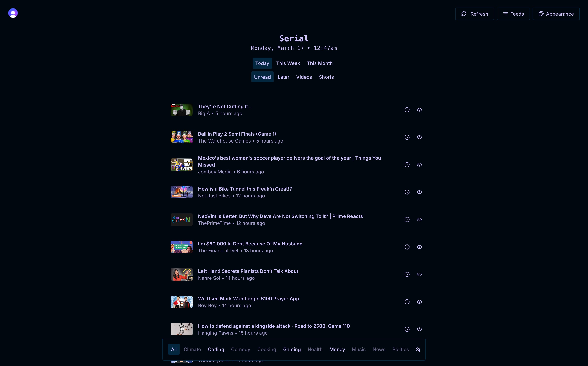Add Bike Tunnel video to watch later

pyautogui.click(x=407, y=192)
